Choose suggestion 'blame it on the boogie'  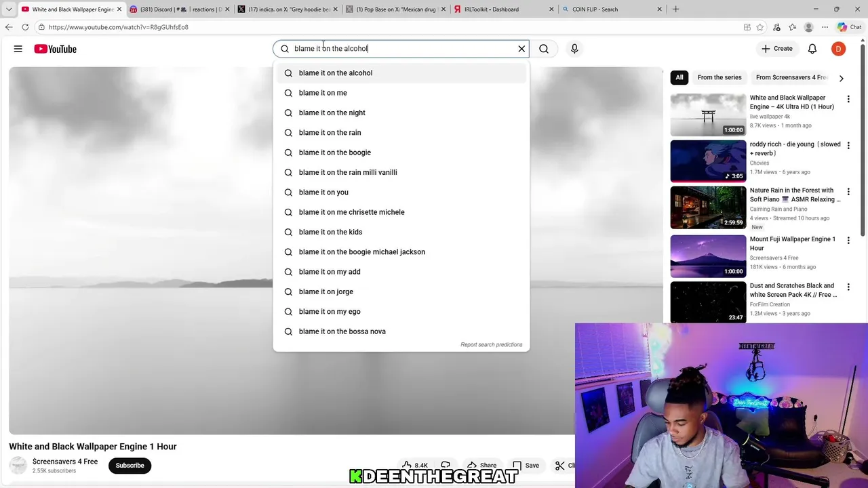[x=401, y=152]
